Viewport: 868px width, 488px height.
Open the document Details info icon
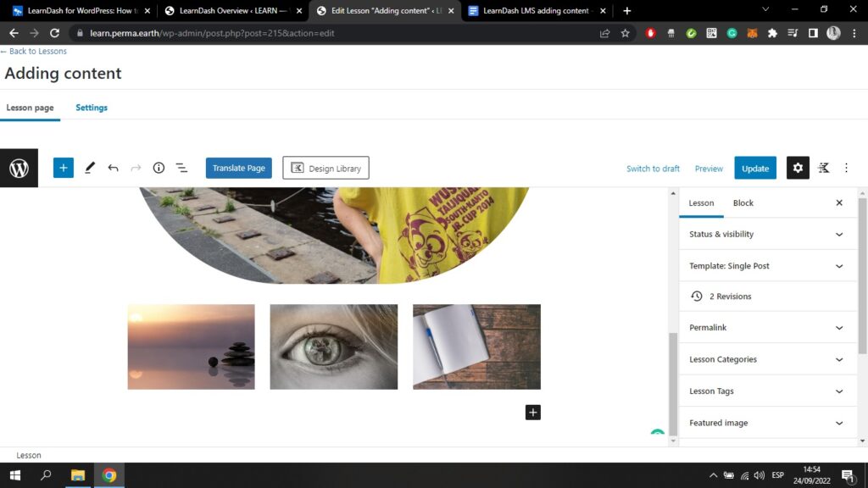pos(159,168)
